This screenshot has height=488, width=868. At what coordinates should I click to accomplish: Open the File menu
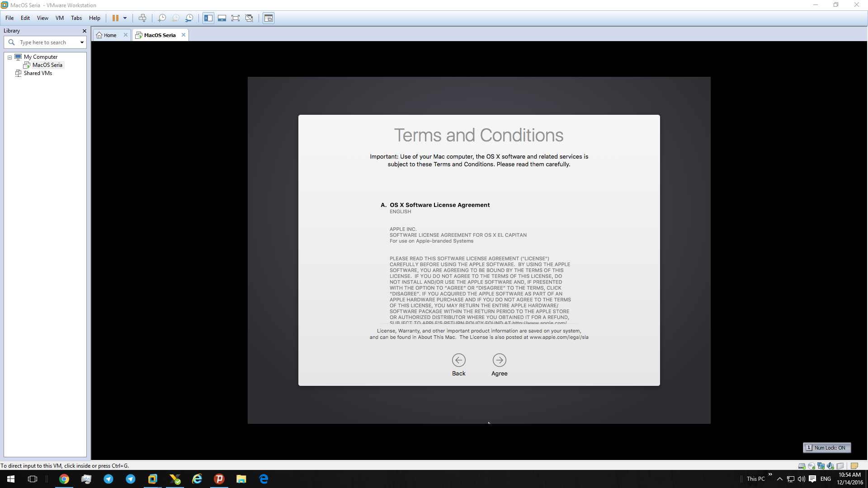pos(9,18)
